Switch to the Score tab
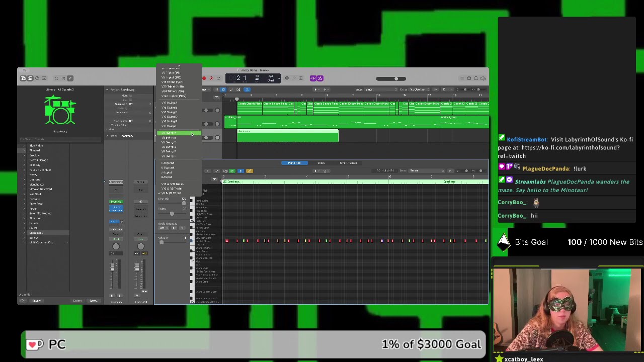644x362 pixels. click(321, 163)
